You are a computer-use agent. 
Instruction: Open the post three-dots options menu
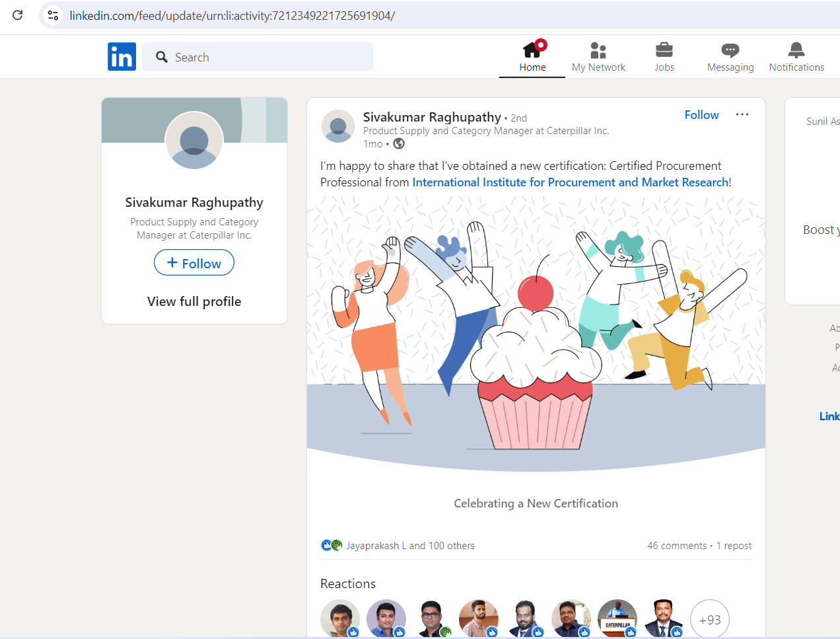point(742,114)
